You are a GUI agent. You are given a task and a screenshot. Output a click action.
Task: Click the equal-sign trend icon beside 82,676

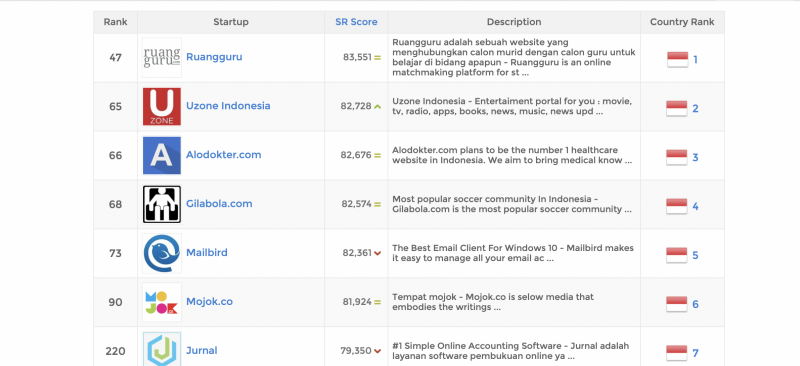pyautogui.click(x=378, y=155)
